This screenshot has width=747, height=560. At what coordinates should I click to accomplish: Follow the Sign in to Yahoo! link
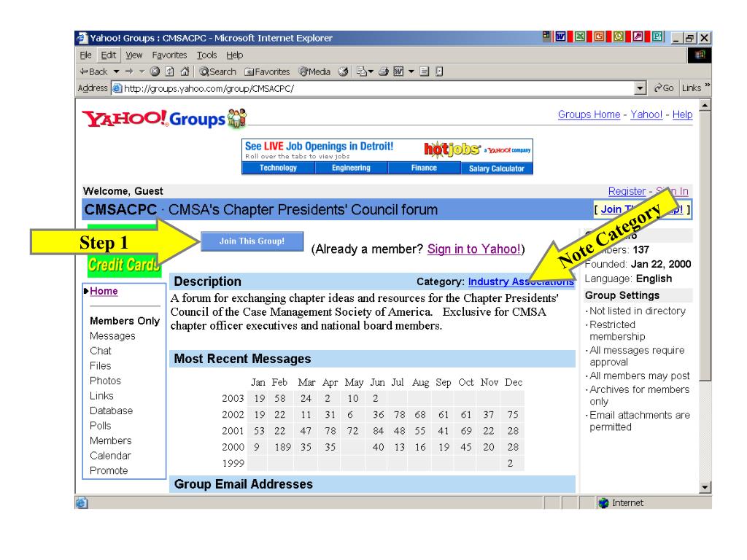coord(474,249)
